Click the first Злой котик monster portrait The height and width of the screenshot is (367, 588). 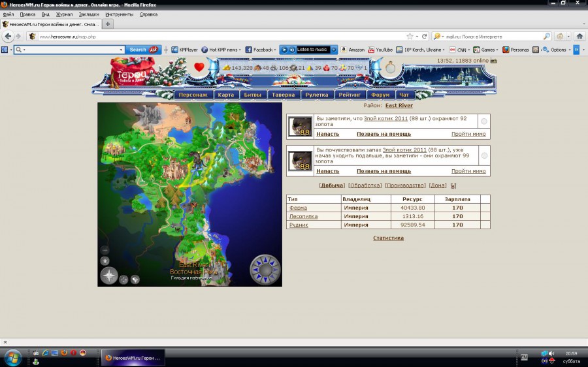[x=300, y=126]
